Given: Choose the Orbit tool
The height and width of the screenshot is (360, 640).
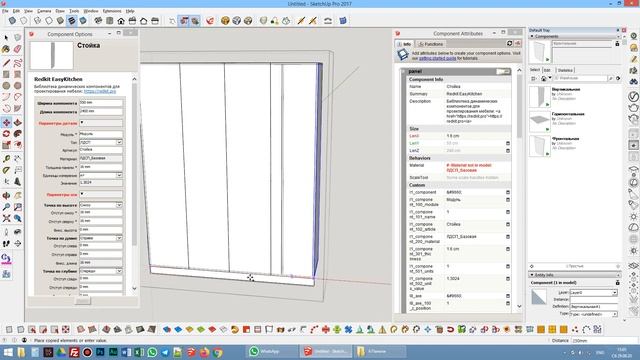Looking at the screenshot, I should coord(6,196).
